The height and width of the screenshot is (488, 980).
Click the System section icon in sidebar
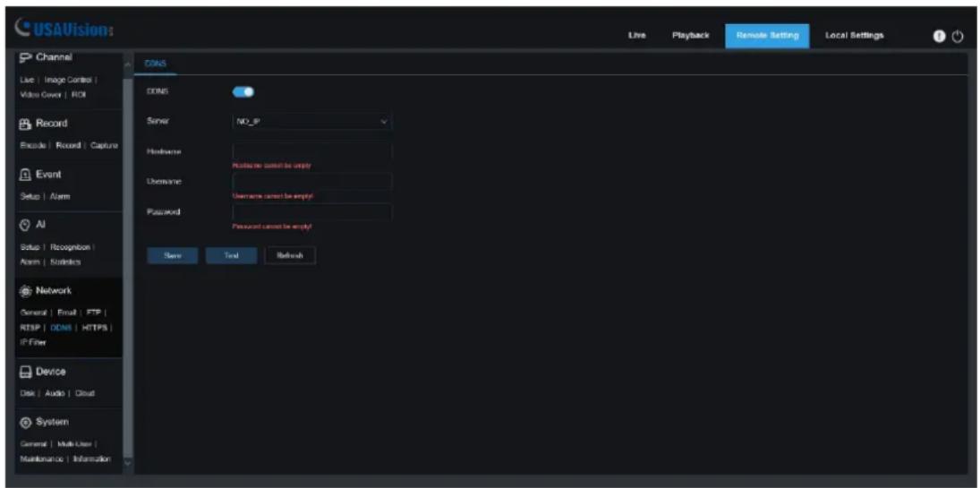pyautogui.click(x=24, y=421)
